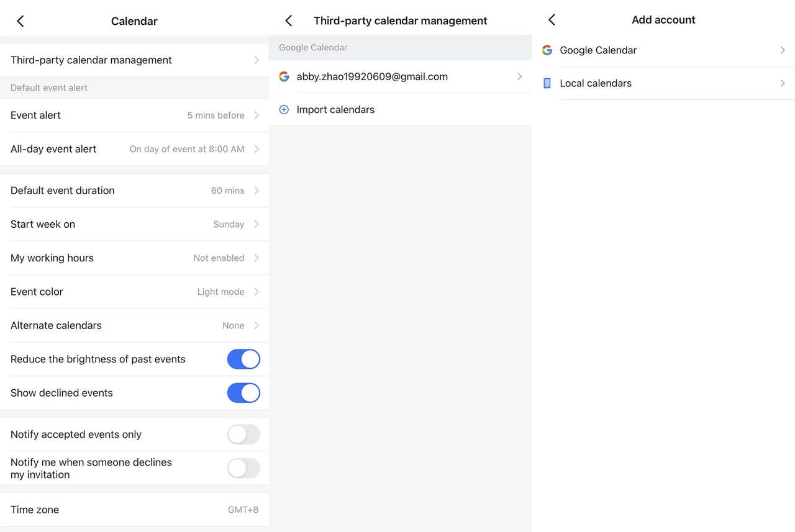Toggle Reduce the brightness of past events
795x532 pixels.
[x=243, y=359]
